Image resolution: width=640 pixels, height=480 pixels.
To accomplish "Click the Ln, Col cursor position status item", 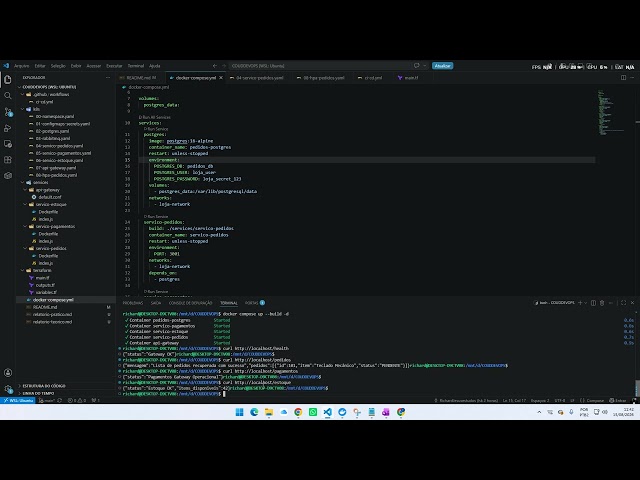I will coord(514,400).
